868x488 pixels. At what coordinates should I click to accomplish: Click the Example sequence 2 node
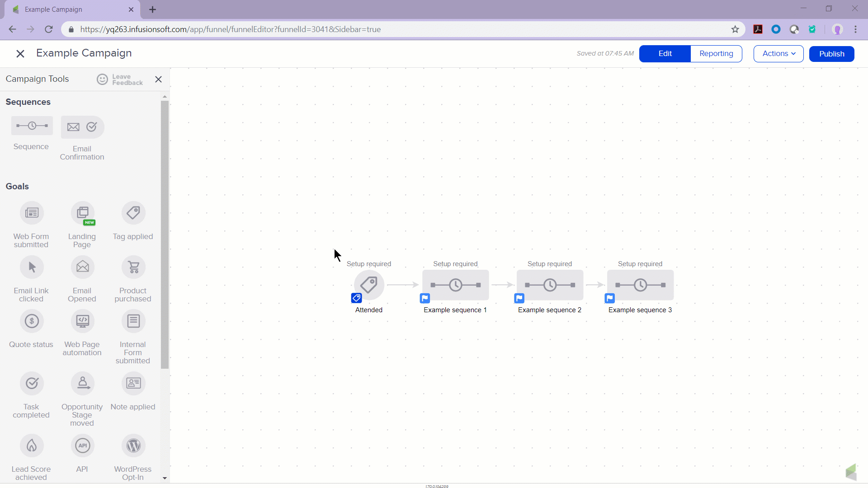point(550,285)
